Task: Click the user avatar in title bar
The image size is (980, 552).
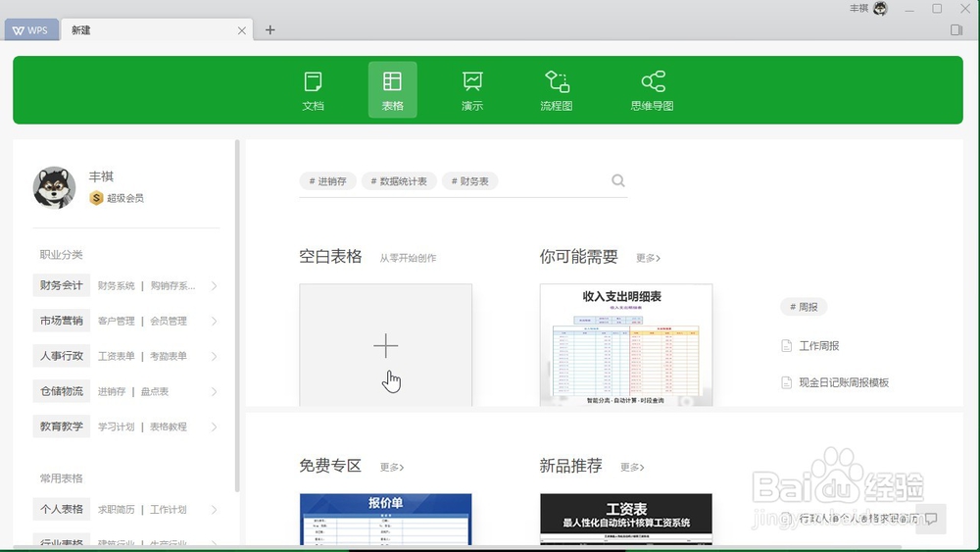Action: point(881,9)
